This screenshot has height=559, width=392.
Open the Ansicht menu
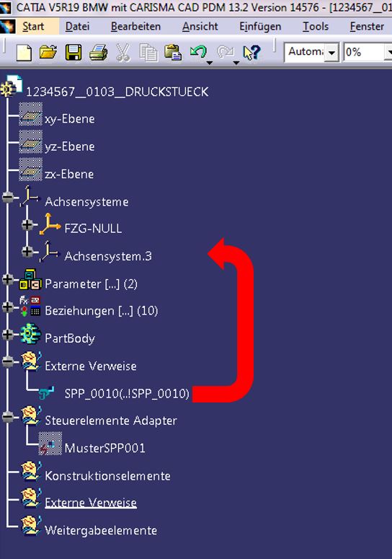[x=200, y=27]
